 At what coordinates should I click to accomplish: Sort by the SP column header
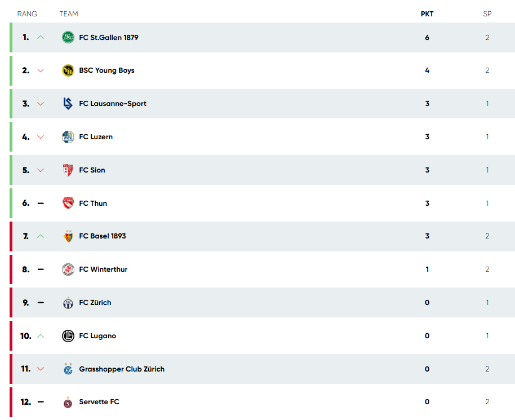[487, 14]
